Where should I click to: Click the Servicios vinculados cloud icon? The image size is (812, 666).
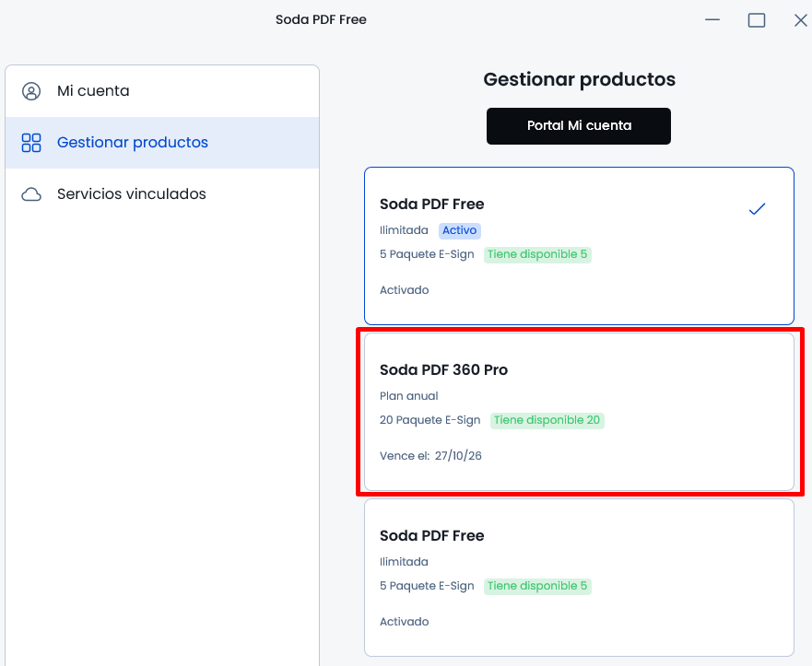tap(31, 194)
